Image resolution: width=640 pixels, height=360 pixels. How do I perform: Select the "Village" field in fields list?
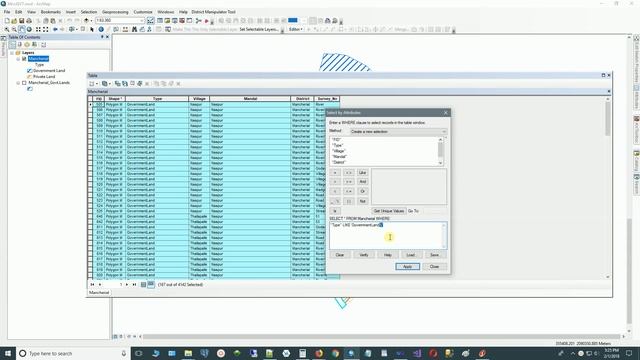click(339, 151)
